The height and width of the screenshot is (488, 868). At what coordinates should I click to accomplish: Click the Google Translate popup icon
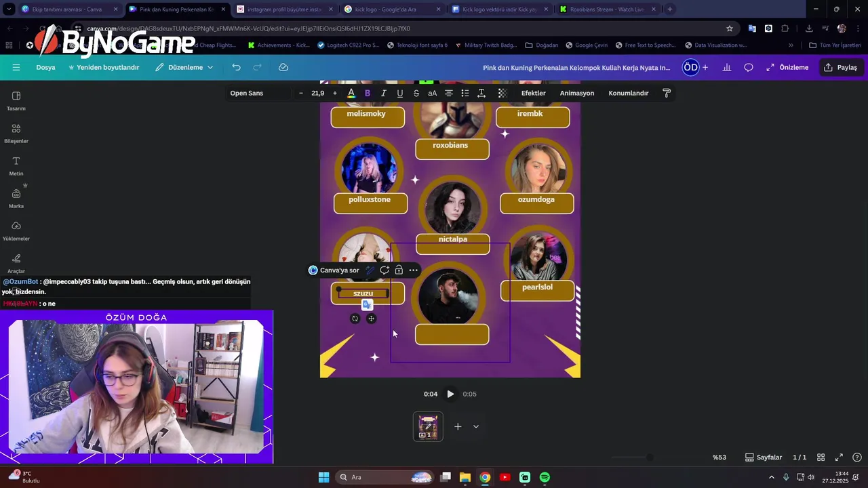(367, 305)
